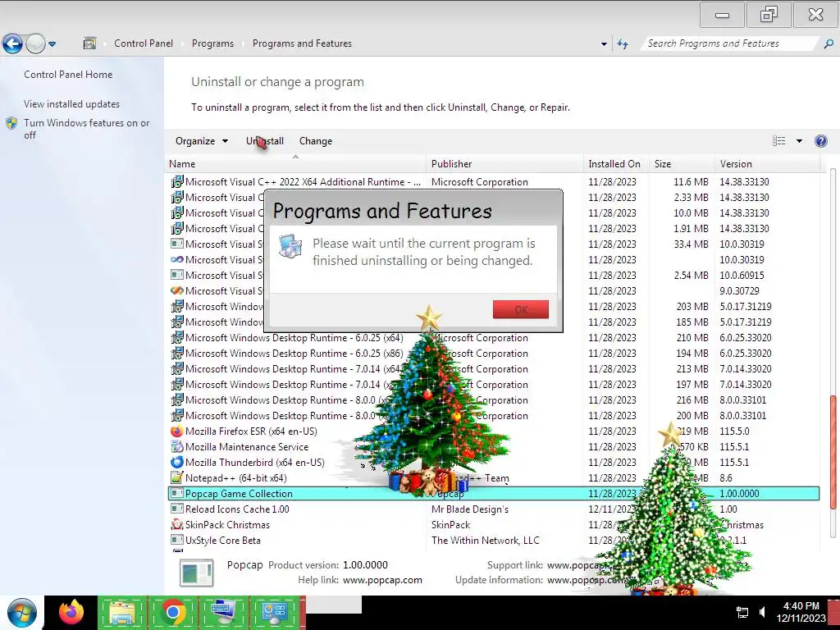Sort by the Publisher column header
Viewport: 840px width, 630px height.
click(x=504, y=164)
